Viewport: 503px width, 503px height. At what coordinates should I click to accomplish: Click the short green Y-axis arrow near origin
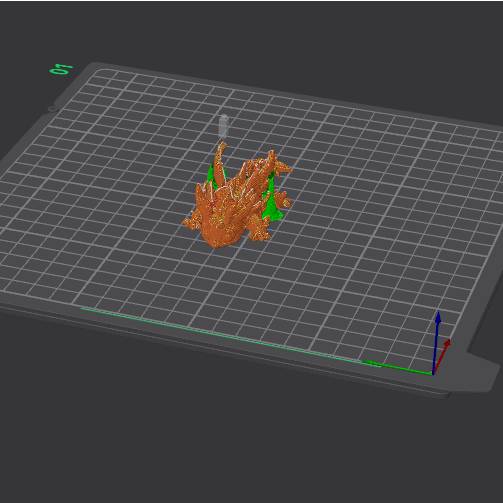click(x=398, y=368)
